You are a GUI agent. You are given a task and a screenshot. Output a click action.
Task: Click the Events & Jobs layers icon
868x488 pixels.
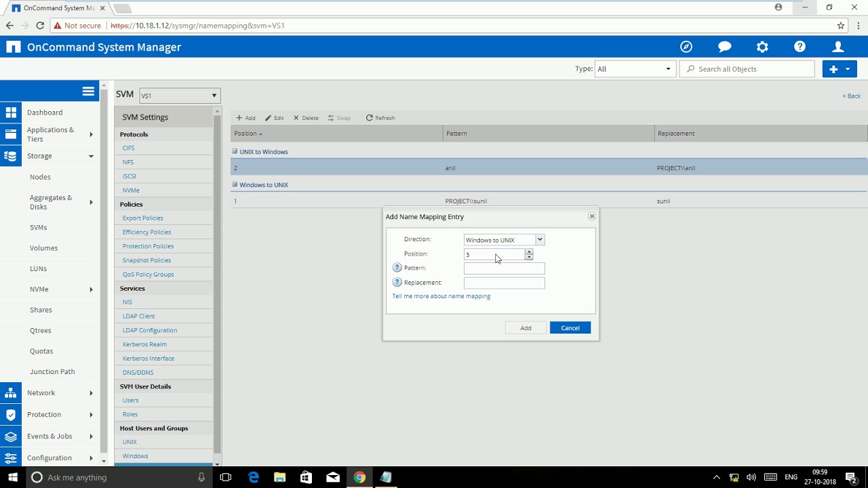(11, 436)
